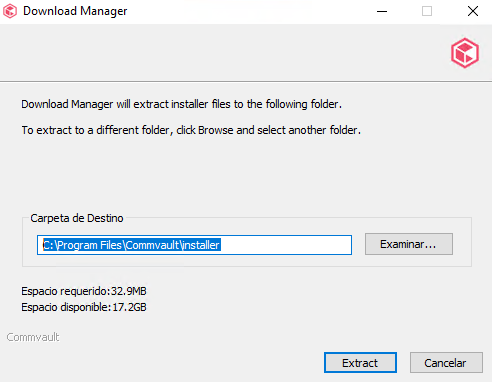
Task: Click the 'To extract to a different folder' line
Action: (191, 130)
